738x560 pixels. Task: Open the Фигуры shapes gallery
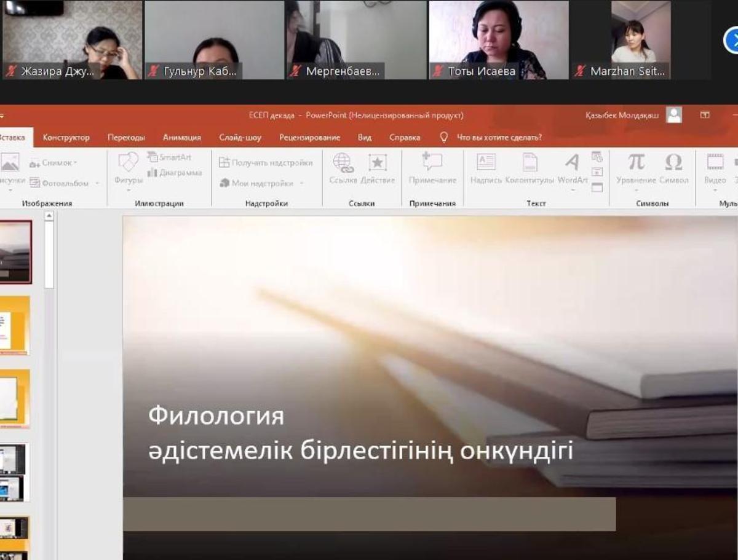click(x=128, y=168)
